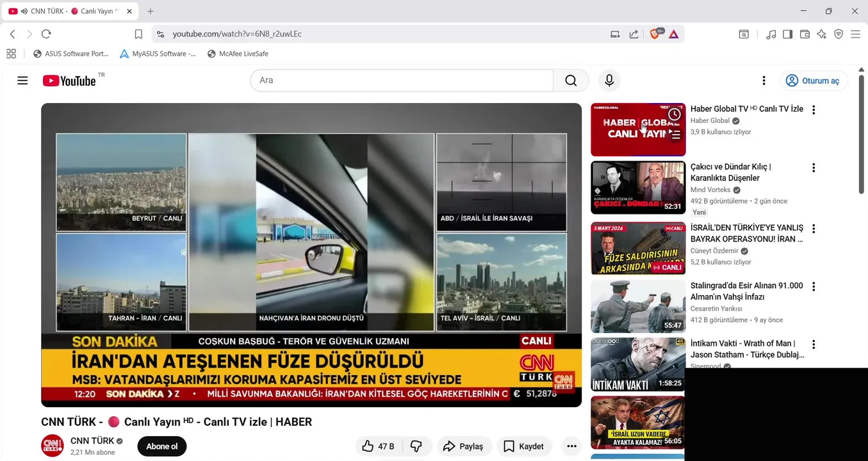Open options for Cüneyt Özdemir live video
This screenshot has height=461, width=868.
tap(814, 229)
